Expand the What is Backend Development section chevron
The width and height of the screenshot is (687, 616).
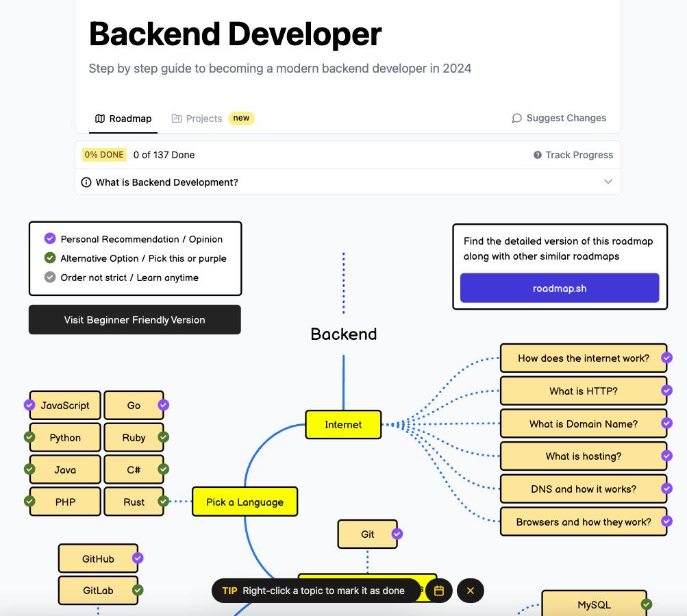608,182
